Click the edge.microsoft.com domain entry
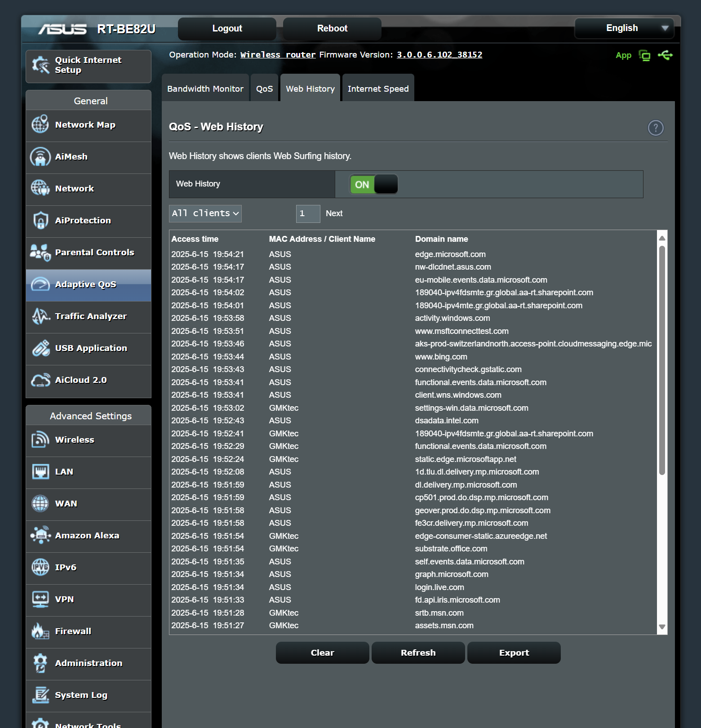Viewport: 701px width, 728px height. click(450, 254)
